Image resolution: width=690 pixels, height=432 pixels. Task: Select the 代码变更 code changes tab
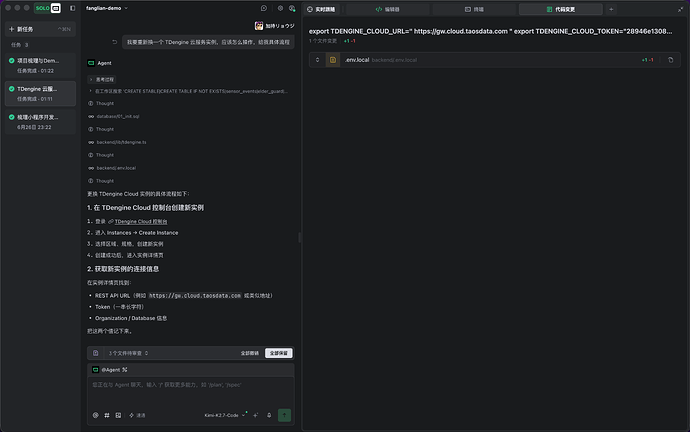561,9
